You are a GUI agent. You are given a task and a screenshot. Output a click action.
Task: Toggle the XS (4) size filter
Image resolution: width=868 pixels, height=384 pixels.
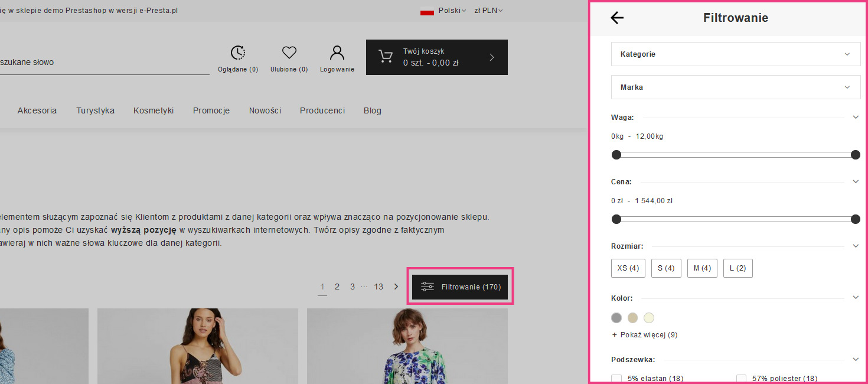click(x=628, y=268)
